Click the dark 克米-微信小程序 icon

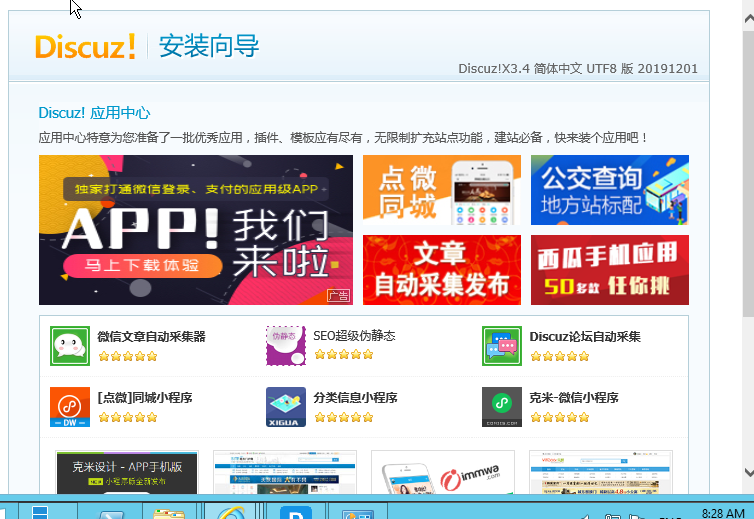click(x=502, y=407)
